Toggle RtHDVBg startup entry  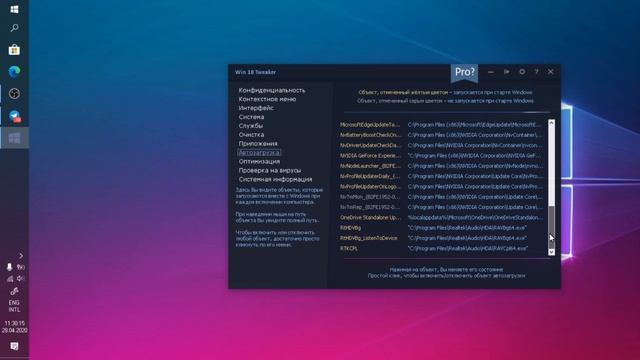(351, 228)
